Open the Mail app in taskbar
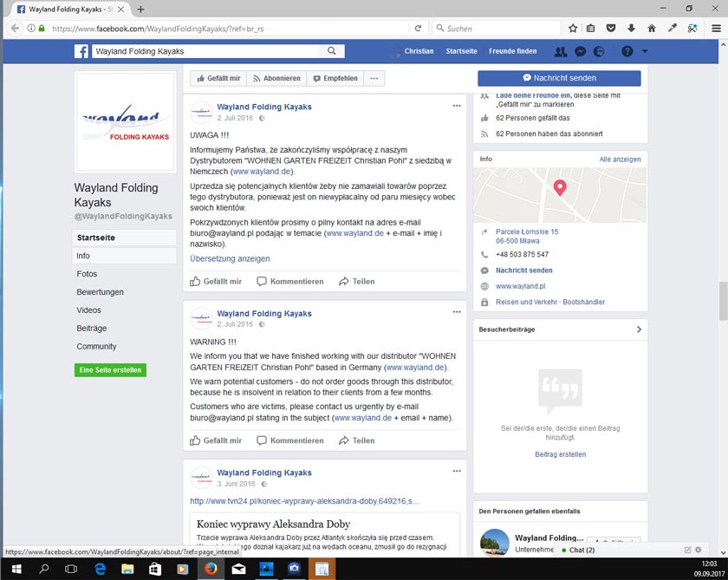728x580 pixels. point(238,569)
